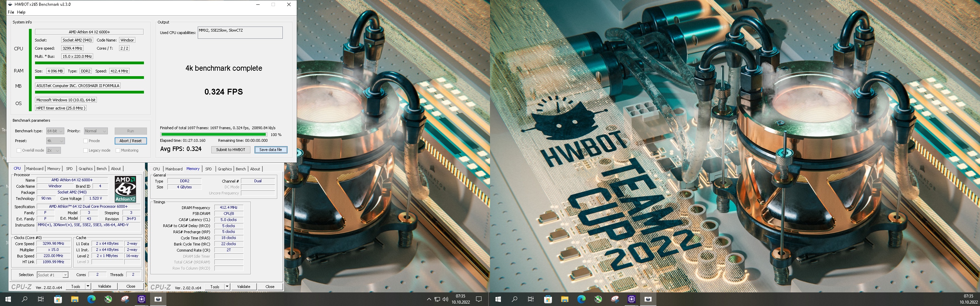Open volume control tray icon
The height and width of the screenshot is (306, 980).
click(445, 299)
